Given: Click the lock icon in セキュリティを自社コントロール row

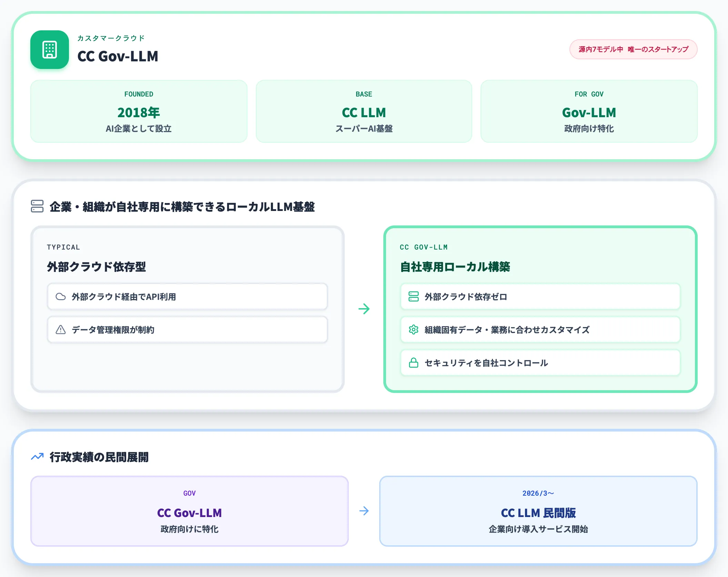Looking at the screenshot, I should (414, 363).
